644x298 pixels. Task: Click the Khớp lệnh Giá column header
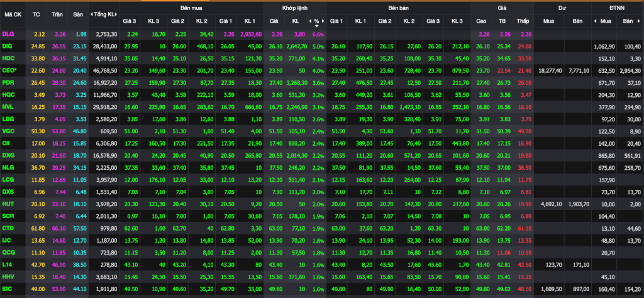(x=274, y=21)
